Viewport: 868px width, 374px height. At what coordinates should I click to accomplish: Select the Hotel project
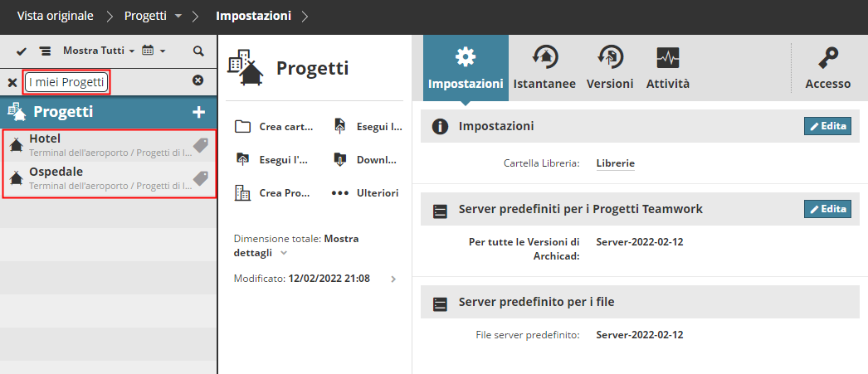(100, 145)
